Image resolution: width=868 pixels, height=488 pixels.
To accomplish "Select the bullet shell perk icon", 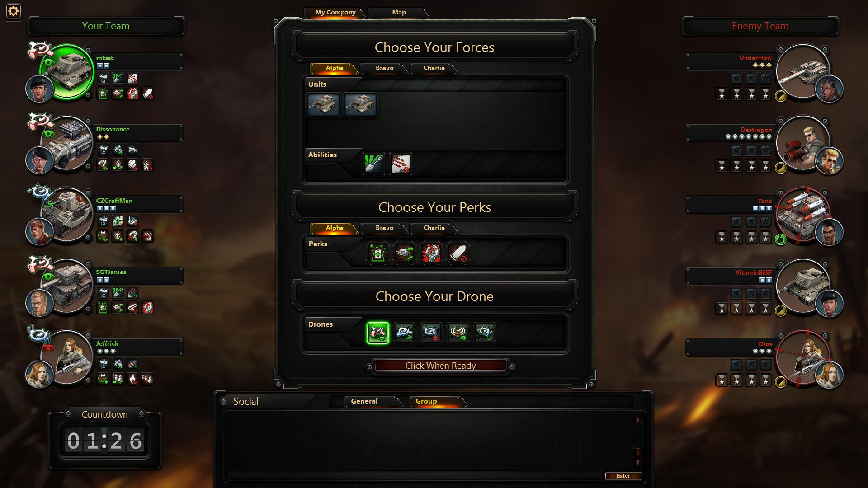I will click(x=458, y=253).
